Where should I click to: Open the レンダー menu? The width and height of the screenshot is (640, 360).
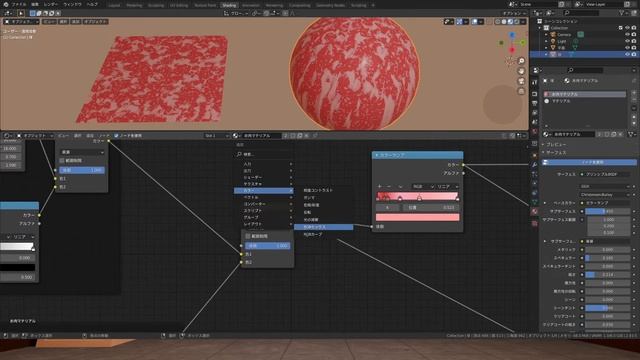(x=51, y=4)
